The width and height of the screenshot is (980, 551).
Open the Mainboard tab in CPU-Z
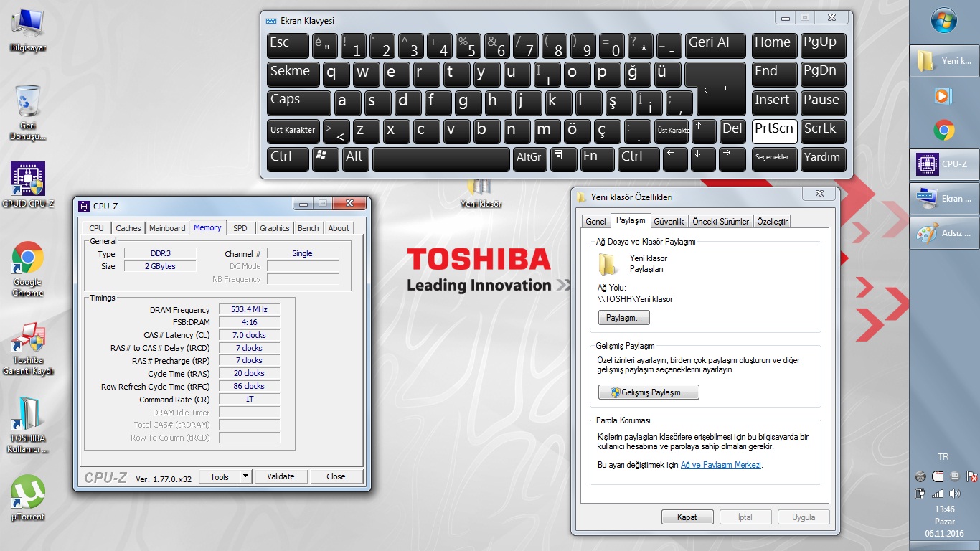[167, 228]
